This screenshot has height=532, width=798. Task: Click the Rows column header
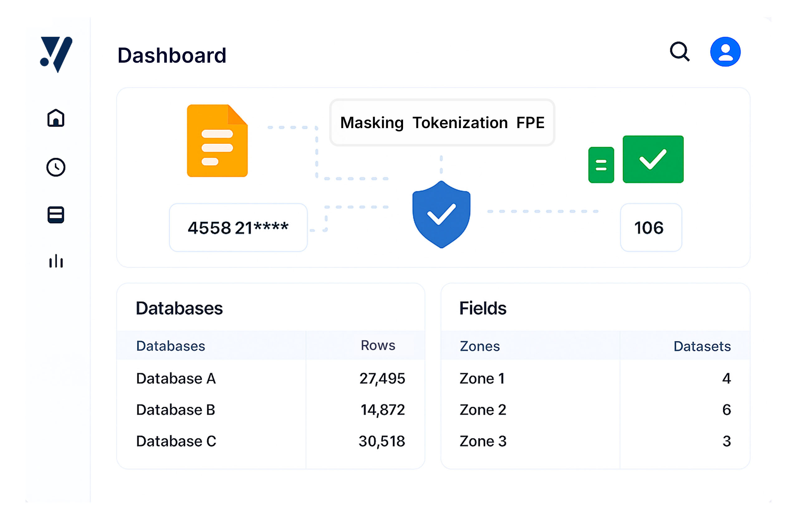click(377, 346)
